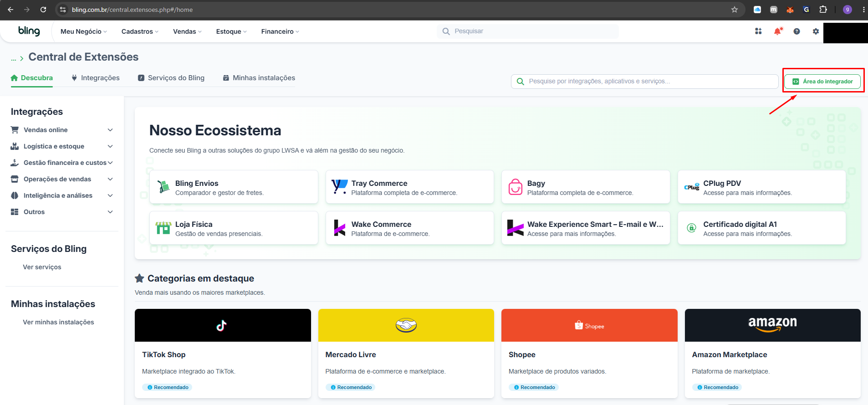
Task: Click the icon beside Operações de vendas
Action: pos(15,179)
